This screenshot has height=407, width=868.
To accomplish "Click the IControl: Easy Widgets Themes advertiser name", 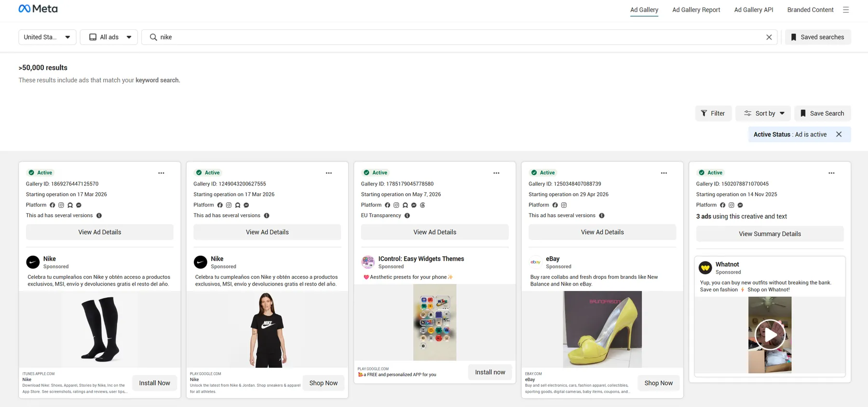I will (421, 259).
